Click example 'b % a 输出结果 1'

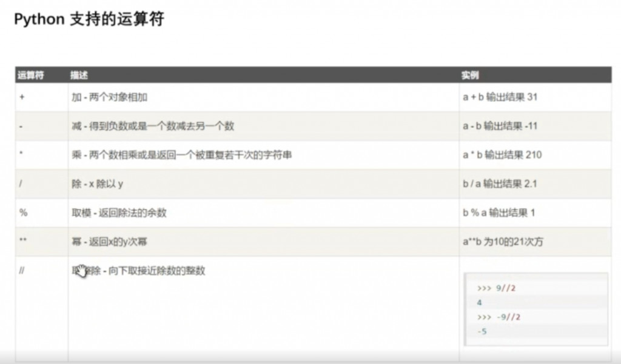499,213
